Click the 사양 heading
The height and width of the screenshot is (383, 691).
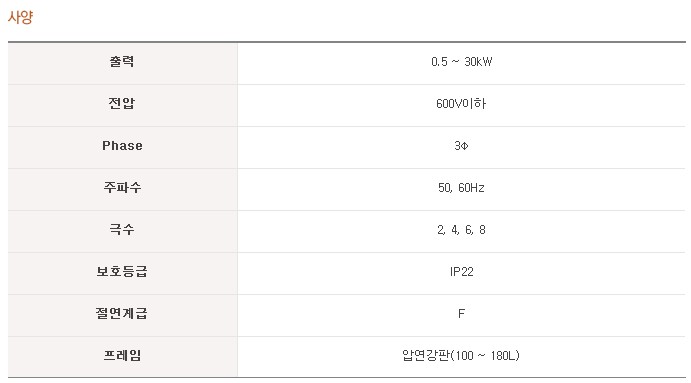point(20,17)
